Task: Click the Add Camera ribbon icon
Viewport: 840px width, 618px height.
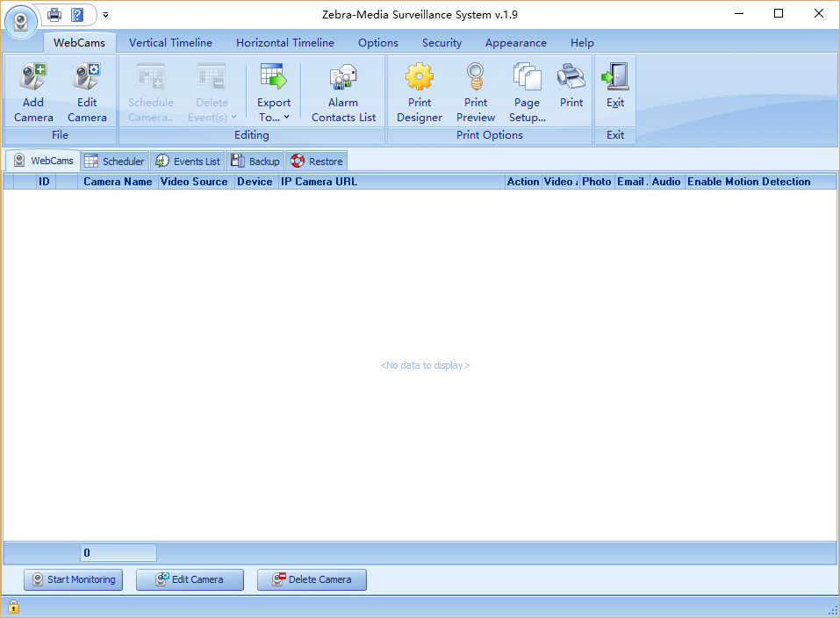Action: 33,79
